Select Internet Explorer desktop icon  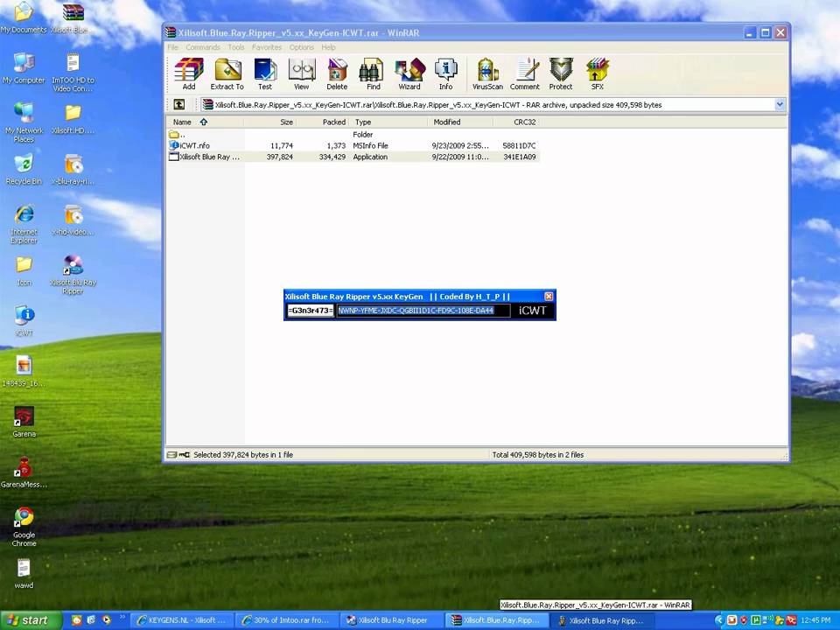(24, 225)
